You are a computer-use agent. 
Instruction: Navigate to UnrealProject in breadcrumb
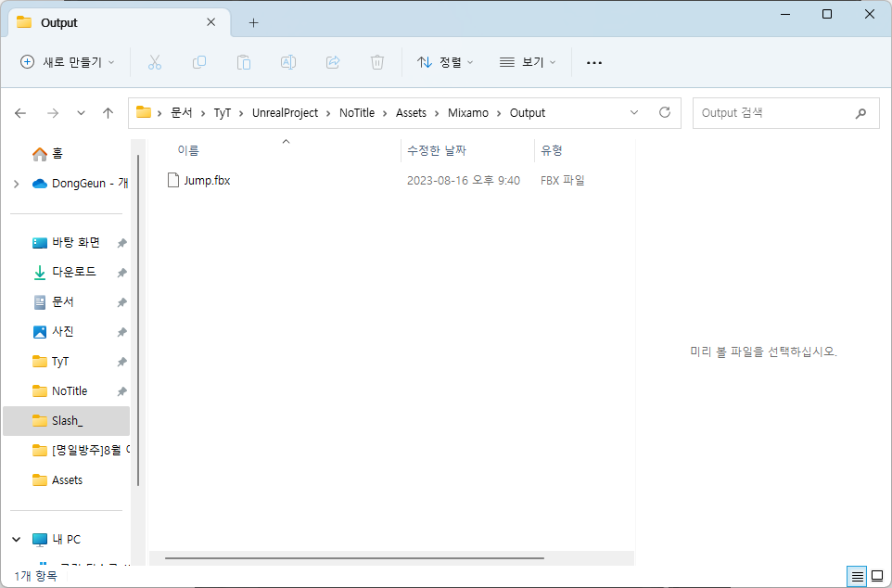tap(285, 113)
